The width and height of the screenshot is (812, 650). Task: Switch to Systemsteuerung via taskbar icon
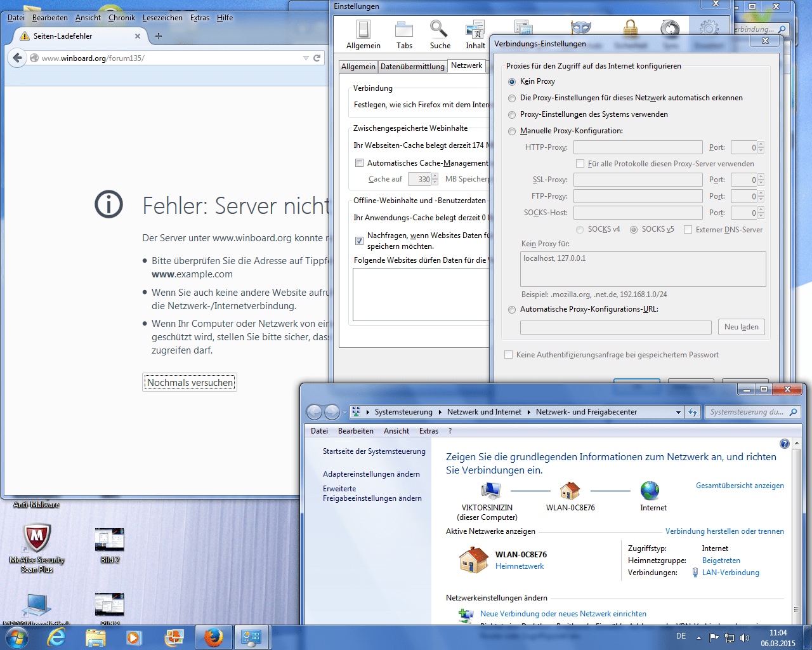tap(252, 637)
